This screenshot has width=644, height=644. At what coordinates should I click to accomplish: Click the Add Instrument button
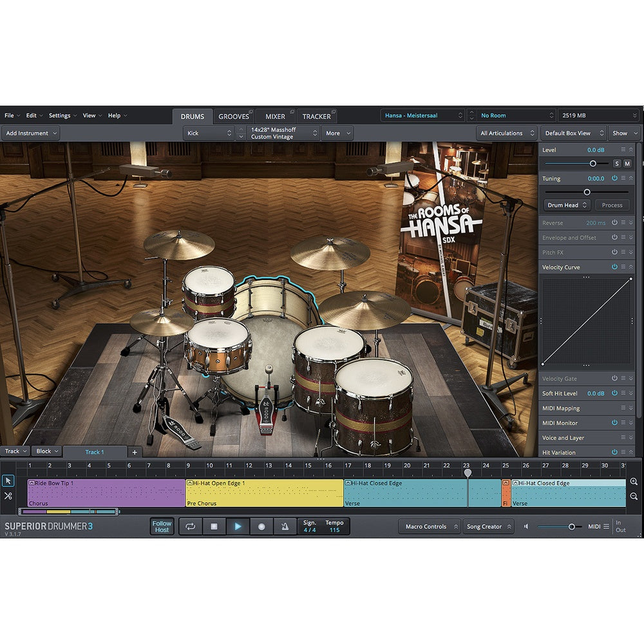pyautogui.click(x=30, y=133)
